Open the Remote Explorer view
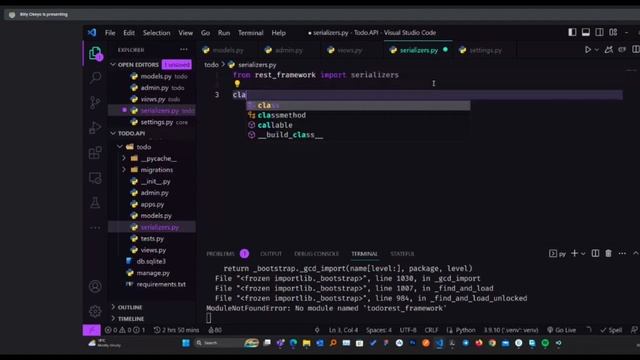Screen dimensions: 640x360 pyautogui.click(x=95, y=178)
